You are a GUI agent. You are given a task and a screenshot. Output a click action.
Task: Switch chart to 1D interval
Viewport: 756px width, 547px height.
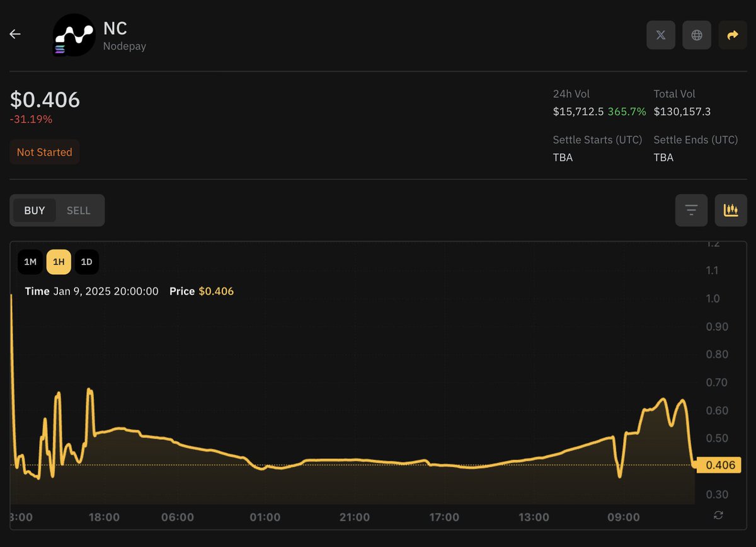pyautogui.click(x=87, y=262)
